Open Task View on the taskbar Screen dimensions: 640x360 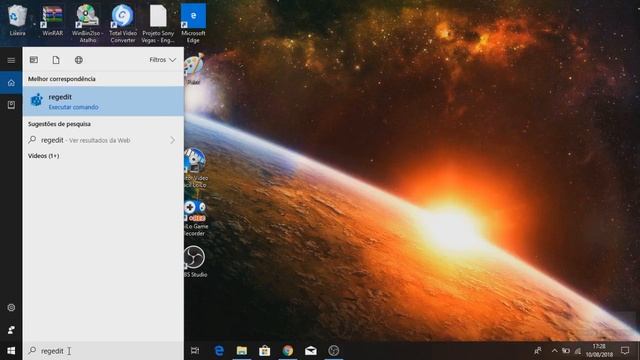tap(195, 351)
